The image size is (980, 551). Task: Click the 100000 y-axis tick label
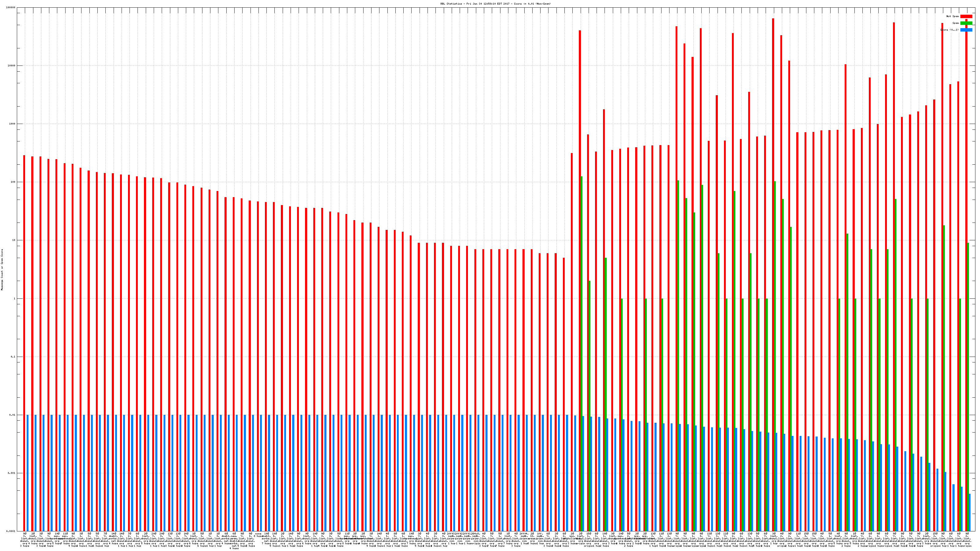click(11, 8)
